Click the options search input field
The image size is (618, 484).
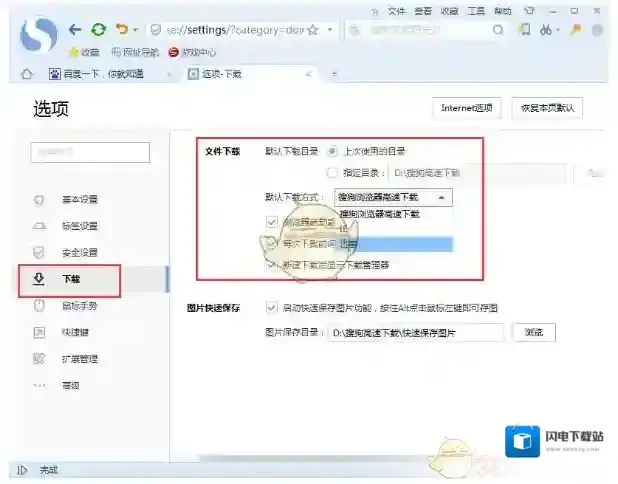tap(90, 152)
